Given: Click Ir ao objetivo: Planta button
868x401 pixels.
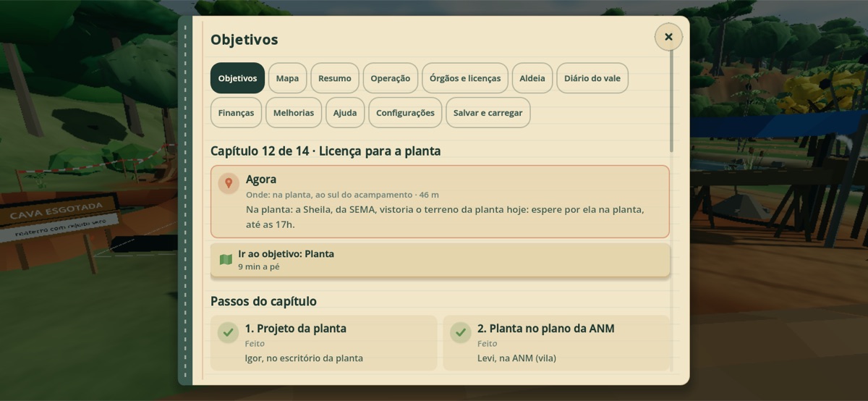Looking at the screenshot, I should pos(440,260).
